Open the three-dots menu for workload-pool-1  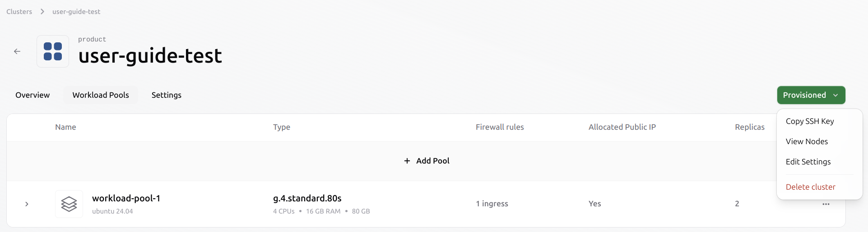click(x=826, y=204)
